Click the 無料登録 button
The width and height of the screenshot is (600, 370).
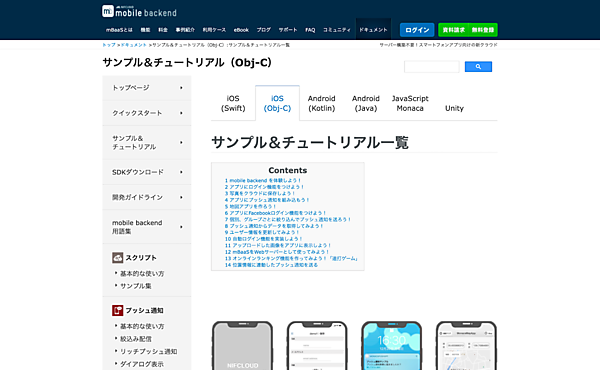pyautogui.click(x=483, y=30)
